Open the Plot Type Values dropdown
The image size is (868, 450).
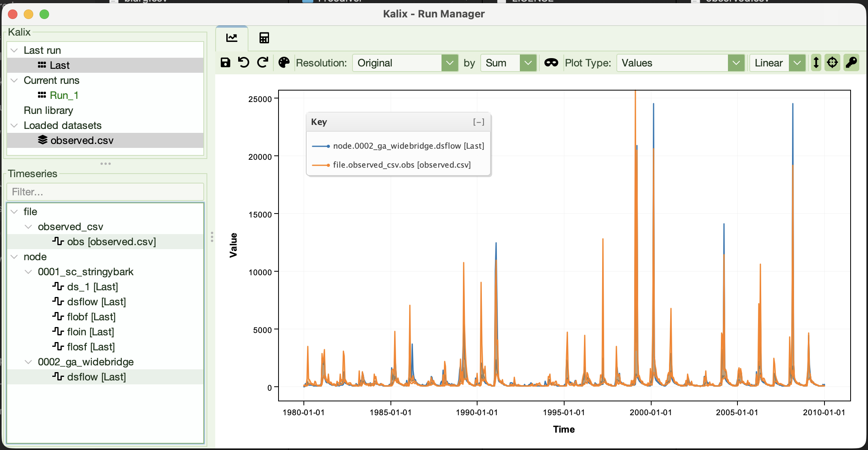680,63
